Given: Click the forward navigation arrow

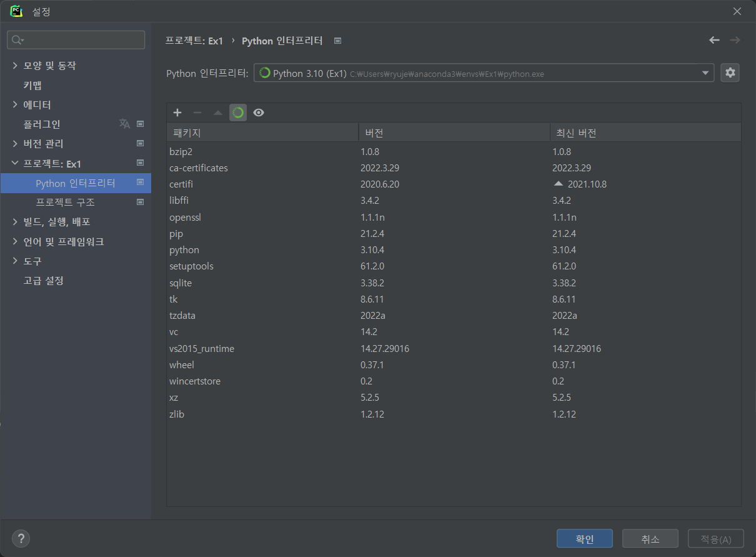Looking at the screenshot, I should (x=735, y=40).
